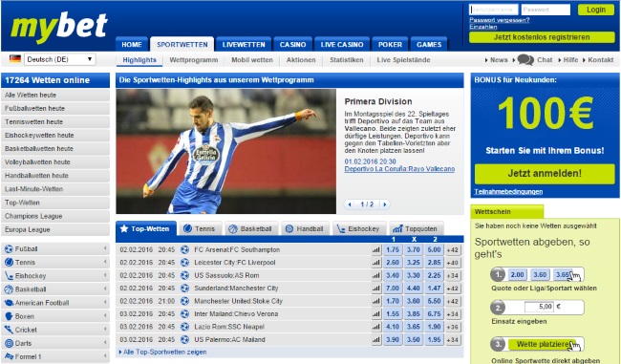Viewport: 621px width, 364px height.
Task: Click football icon beside FC Arsenal:FC Southampton
Action: tap(184, 249)
